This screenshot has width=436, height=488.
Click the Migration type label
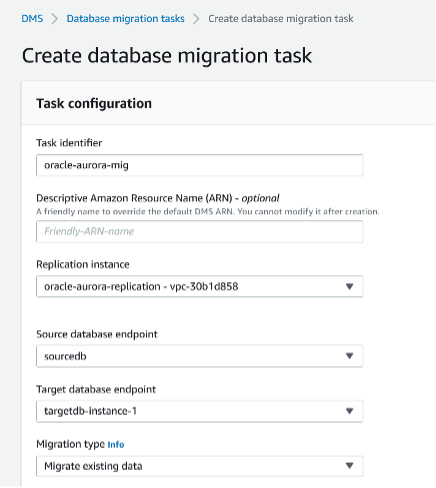tap(71, 444)
